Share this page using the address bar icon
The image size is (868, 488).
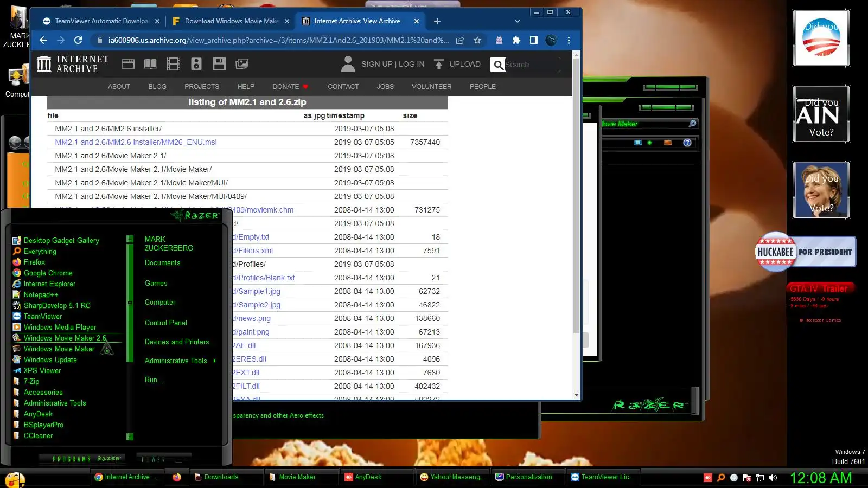point(460,40)
